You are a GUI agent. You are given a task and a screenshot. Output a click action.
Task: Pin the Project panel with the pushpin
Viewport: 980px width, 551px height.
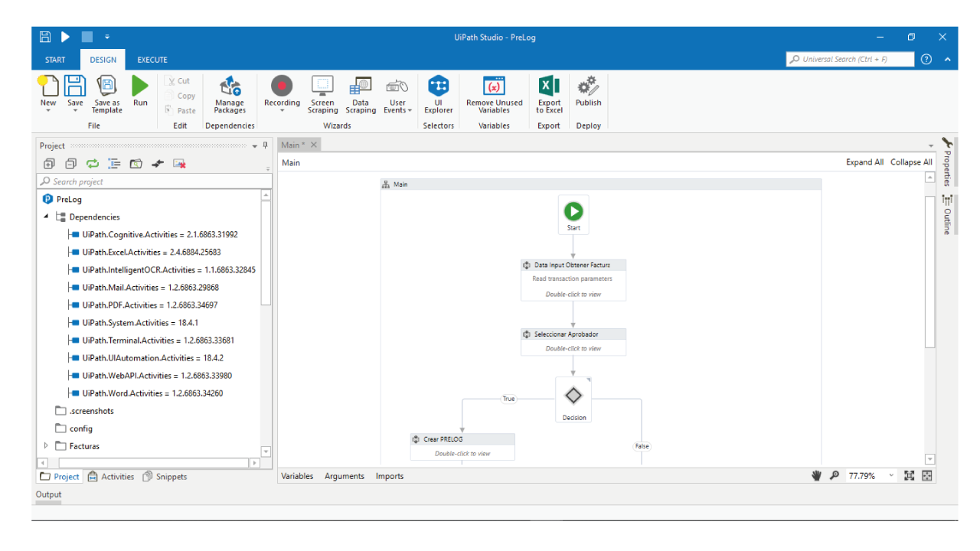[x=266, y=145]
